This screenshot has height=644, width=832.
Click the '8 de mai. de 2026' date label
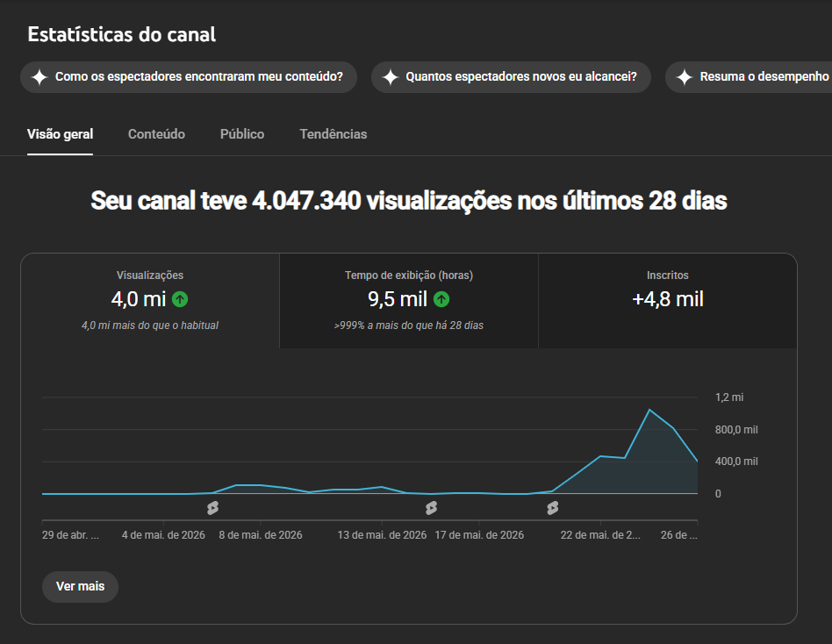pos(261,535)
